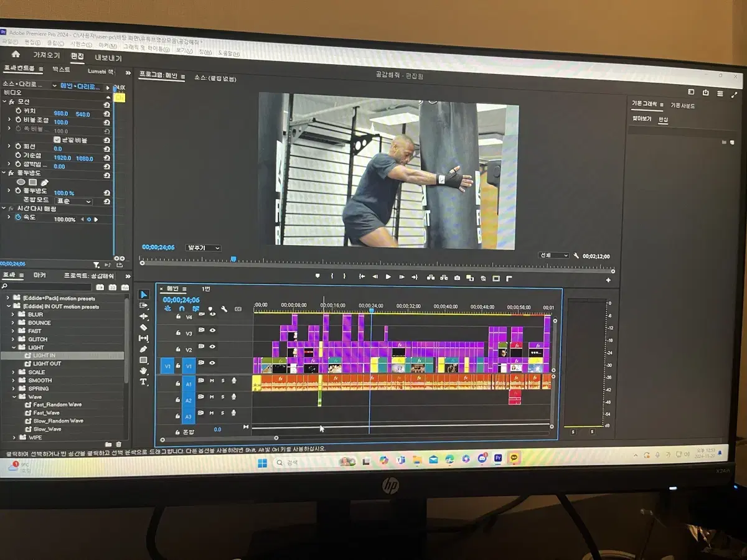Screen dimensions: 747x560
Task: Open program monitor settings wrench
Action: click(576, 256)
